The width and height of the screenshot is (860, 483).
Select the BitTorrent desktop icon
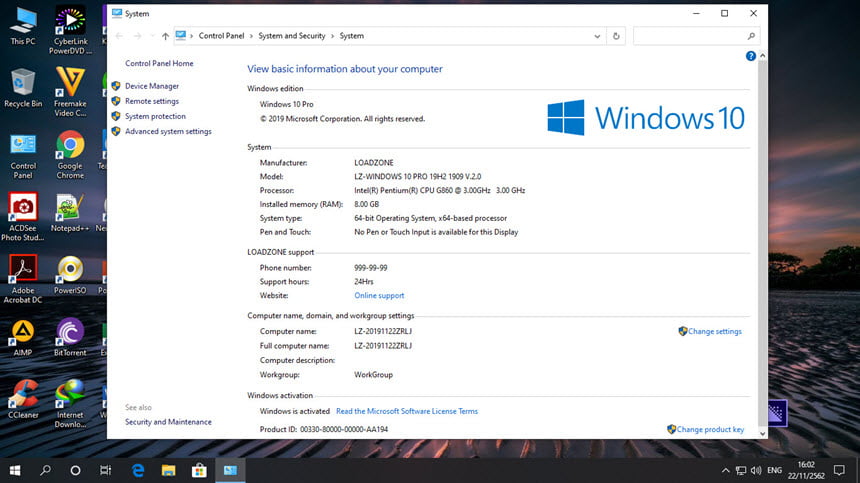click(x=70, y=338)
